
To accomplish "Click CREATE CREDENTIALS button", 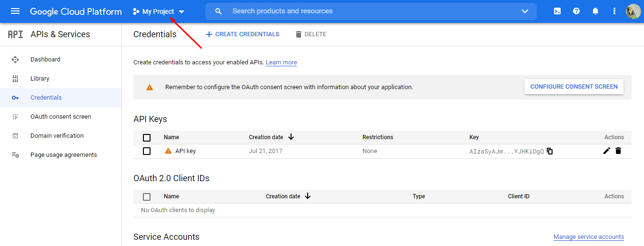I will tap(242, 34).
